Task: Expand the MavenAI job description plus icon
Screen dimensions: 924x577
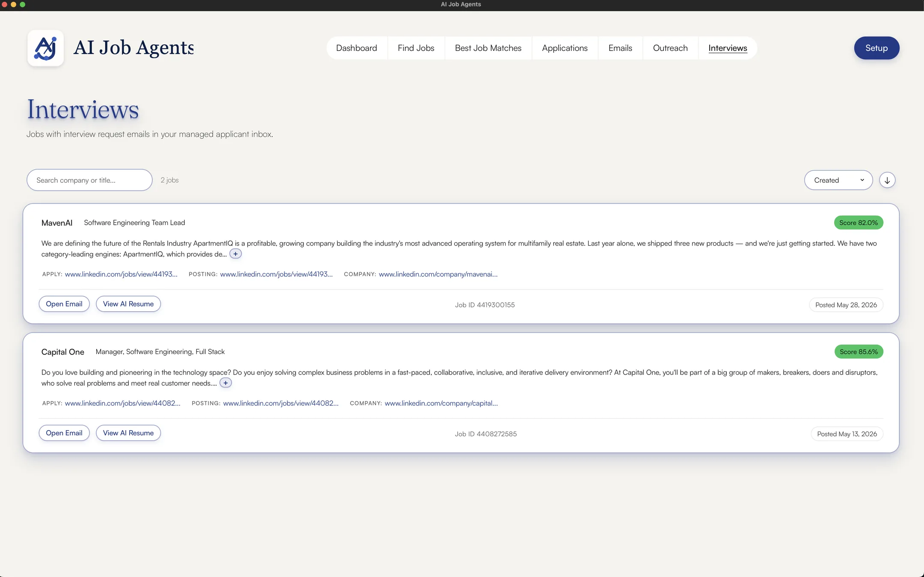Action: (x=235, y=254)
